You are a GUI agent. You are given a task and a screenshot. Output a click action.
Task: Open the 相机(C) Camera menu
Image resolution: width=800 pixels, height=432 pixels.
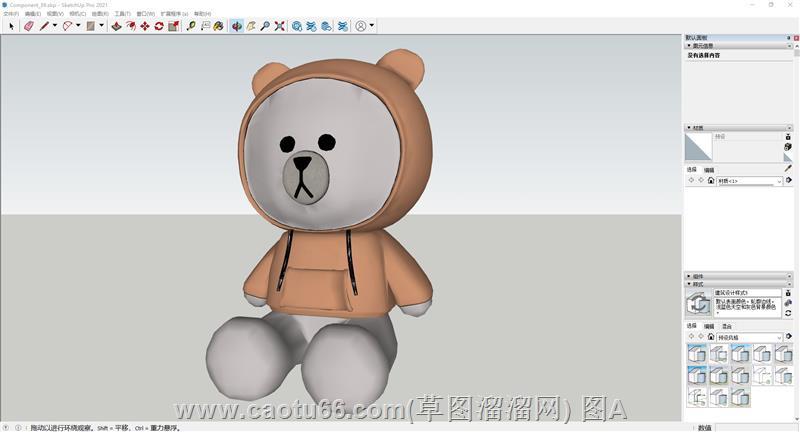pyautogui.click(x=78, y=14)
